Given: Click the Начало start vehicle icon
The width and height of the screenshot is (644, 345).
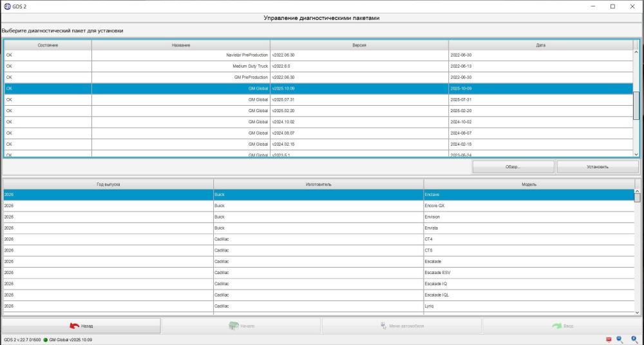Looking at the screenshot, I should click(x=234, y=326).
